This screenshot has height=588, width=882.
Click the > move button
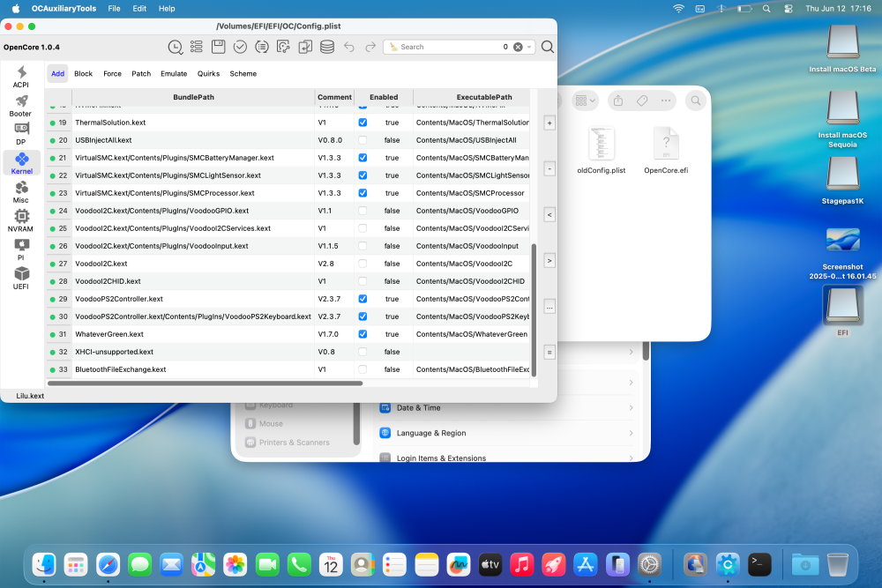pos(549,261)
